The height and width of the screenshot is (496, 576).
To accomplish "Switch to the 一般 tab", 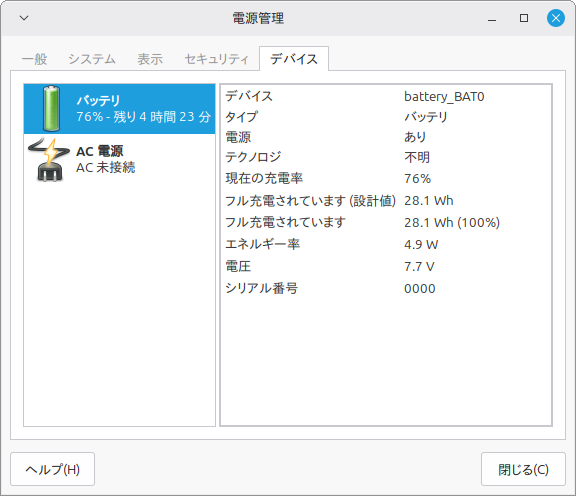I will [35, 59].
